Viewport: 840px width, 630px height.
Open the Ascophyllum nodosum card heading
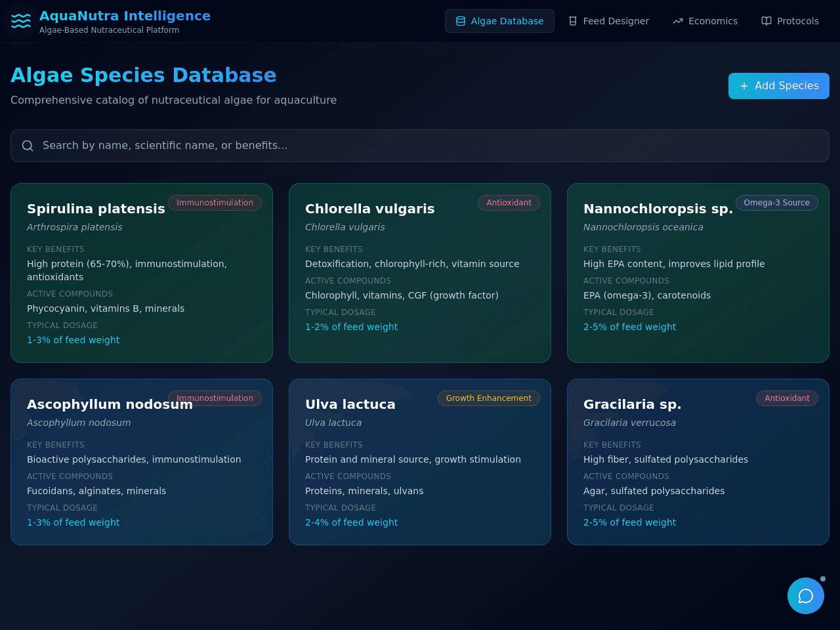pyautogui.click(x=110, y=404)
